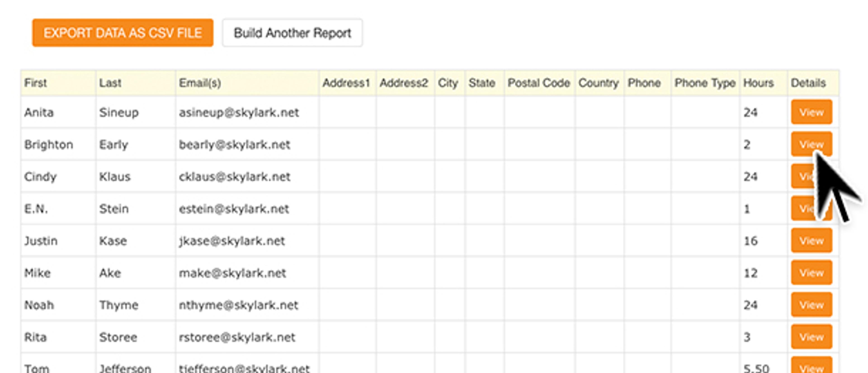The image size is (868, 373).
Task: Click View button in Justin Kase row
Action: pos(811,240)
